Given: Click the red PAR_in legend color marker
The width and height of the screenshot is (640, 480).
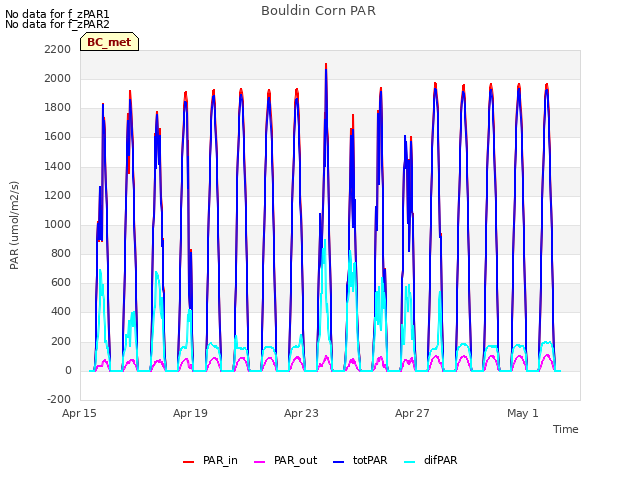Looking at the screenshot, I should pyautogui.click(x=189, y=462).
